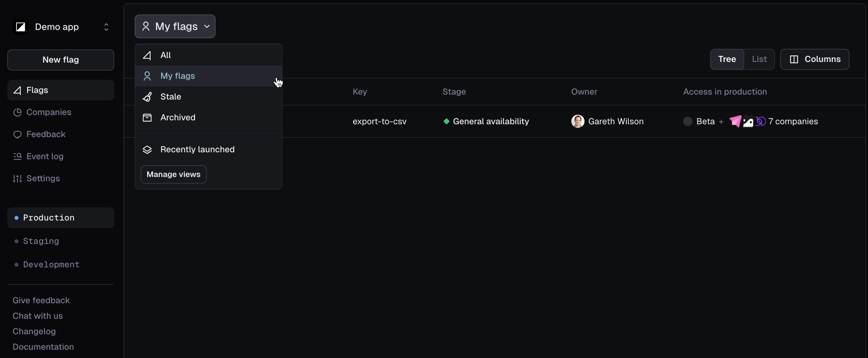The width and height of the screenshot is (868, 358).
Task: Click the Event log search-list icon
Action: (17, 157)
